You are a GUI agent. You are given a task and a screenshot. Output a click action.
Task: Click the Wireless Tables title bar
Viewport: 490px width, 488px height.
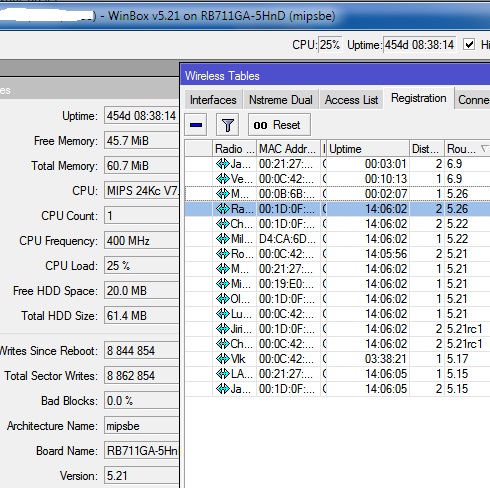[335, 75]
